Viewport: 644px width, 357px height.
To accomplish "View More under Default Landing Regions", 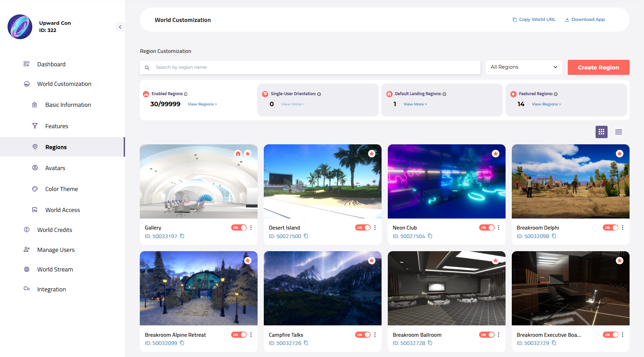I will point(415,104).
